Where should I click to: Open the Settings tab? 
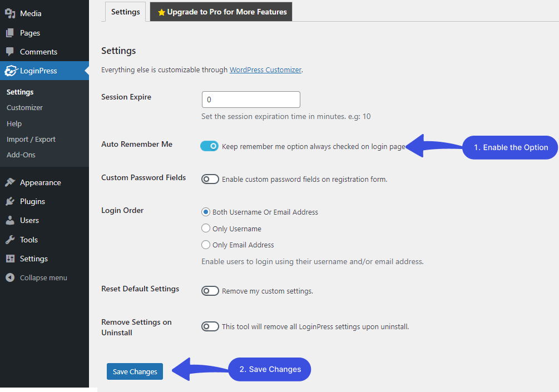pos(126,12)
